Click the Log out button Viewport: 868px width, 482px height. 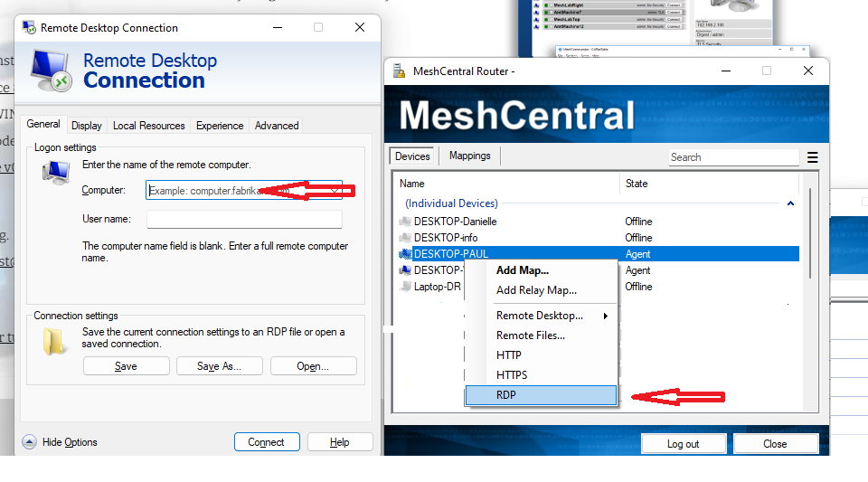[x=684, y=444]
